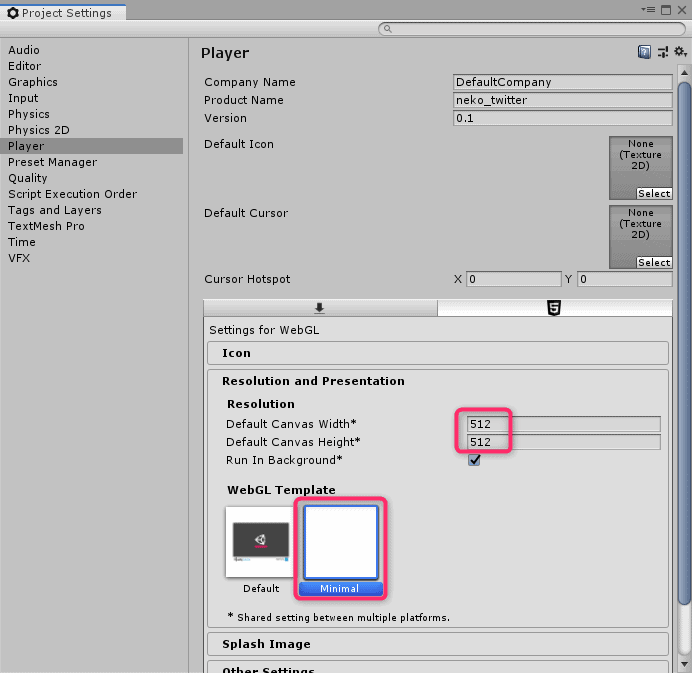
Task: Expand the Icon section
Action: 437,353
